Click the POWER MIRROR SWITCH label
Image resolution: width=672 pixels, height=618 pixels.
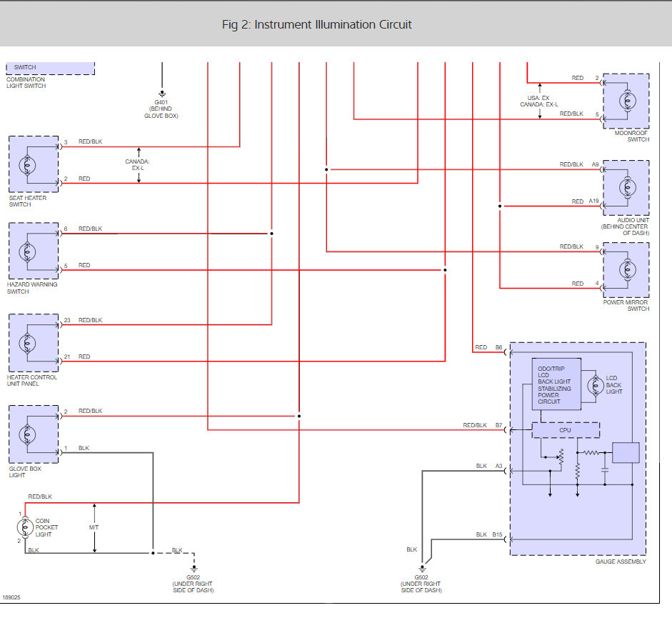tap(626, 305)
